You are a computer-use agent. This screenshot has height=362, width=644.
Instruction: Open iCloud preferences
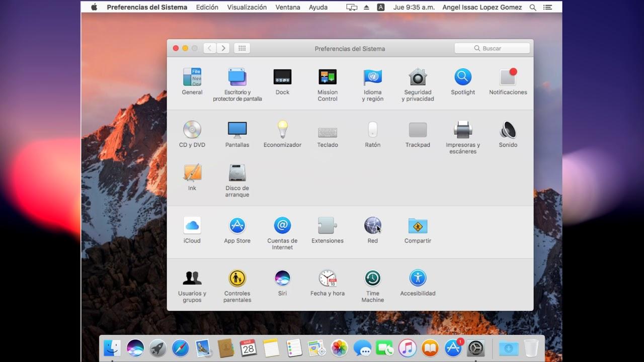click(x=192, y=225)
